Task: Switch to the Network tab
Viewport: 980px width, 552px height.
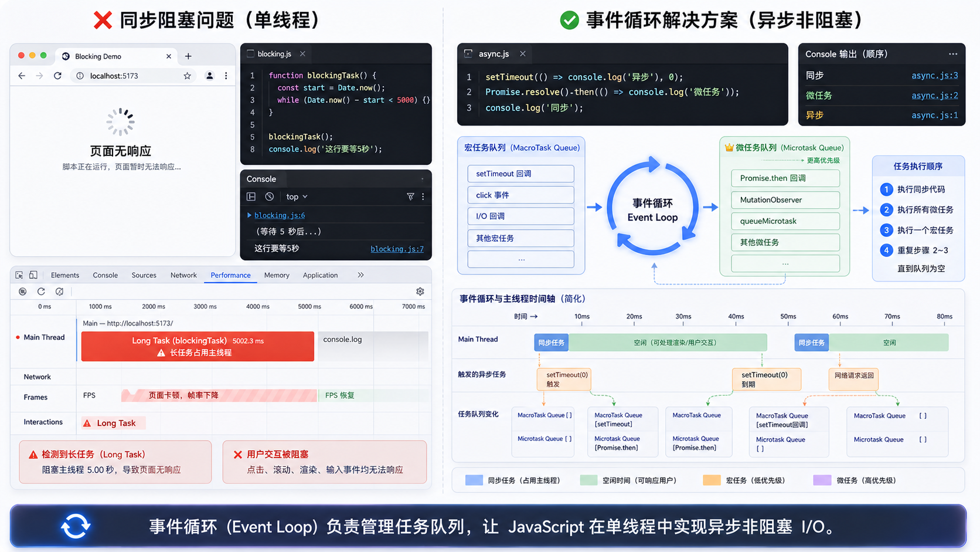Action: click(183, 275)
